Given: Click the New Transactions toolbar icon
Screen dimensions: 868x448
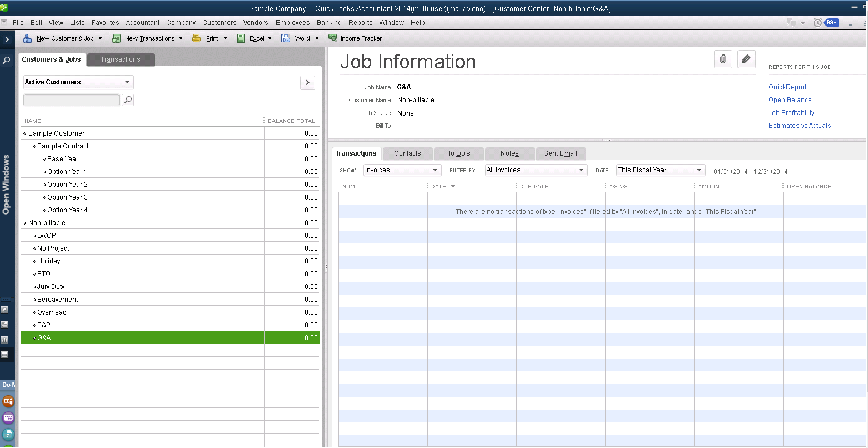Looking at the screenshot, I should (x=116, y=38).
